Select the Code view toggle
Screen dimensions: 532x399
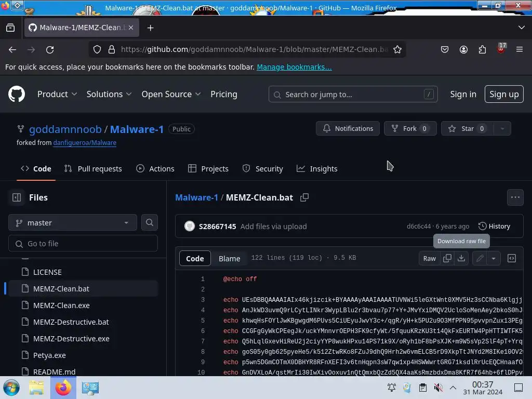point(195,259)
